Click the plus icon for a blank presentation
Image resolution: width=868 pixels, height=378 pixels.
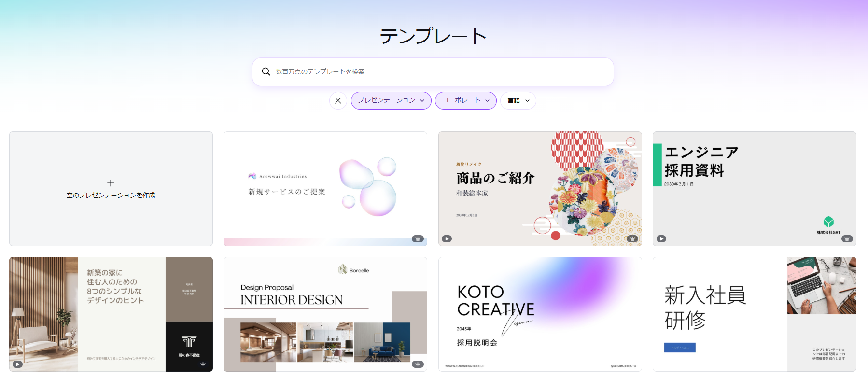111,183
